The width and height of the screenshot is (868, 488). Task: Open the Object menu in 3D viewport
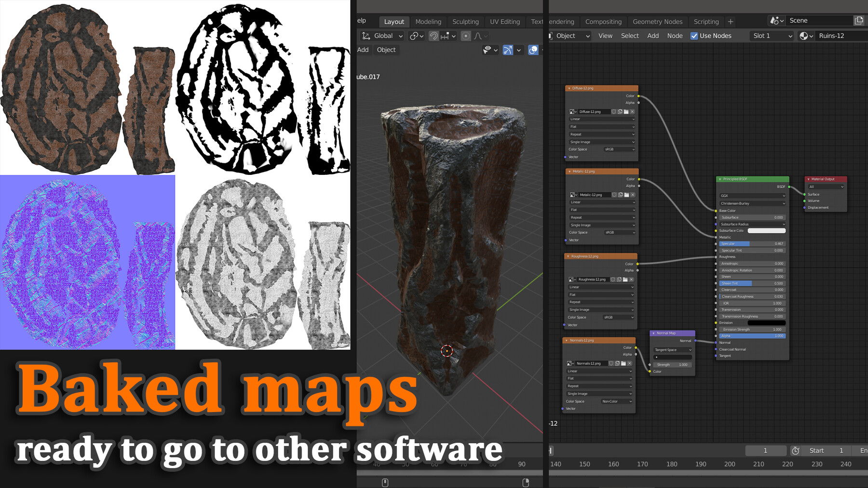386,50
